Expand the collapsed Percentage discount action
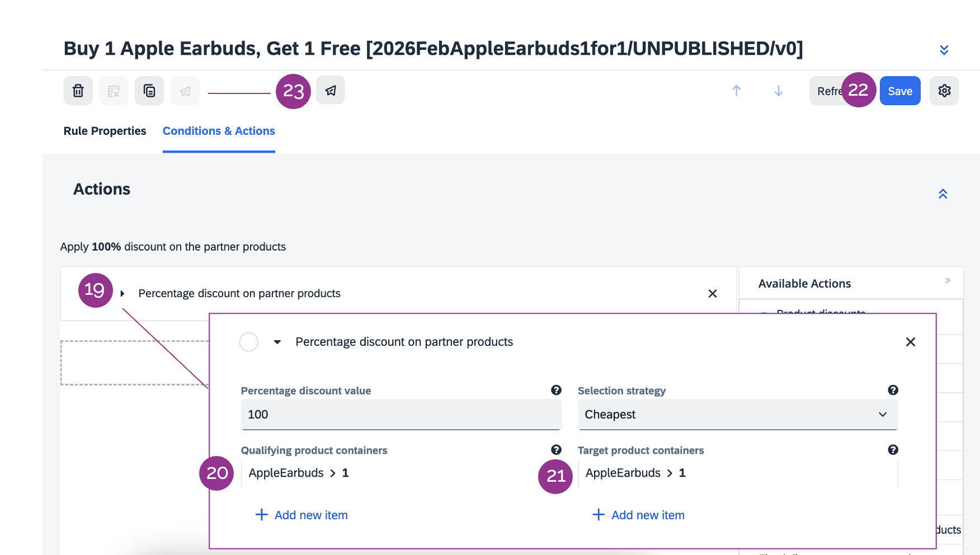980x555 pixels. tap(123, 294)
